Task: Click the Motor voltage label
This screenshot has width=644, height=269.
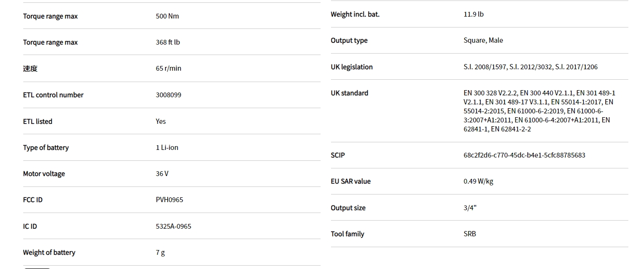Action: [44, 174]
